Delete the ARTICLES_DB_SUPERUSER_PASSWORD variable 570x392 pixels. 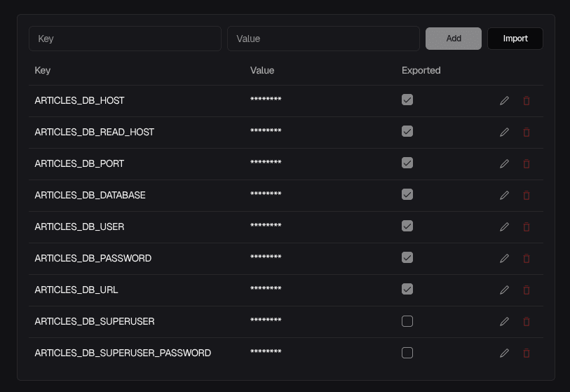pos(527,353)
